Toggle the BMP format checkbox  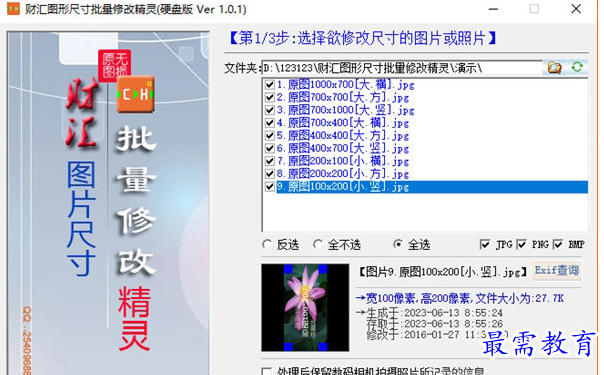558,244
